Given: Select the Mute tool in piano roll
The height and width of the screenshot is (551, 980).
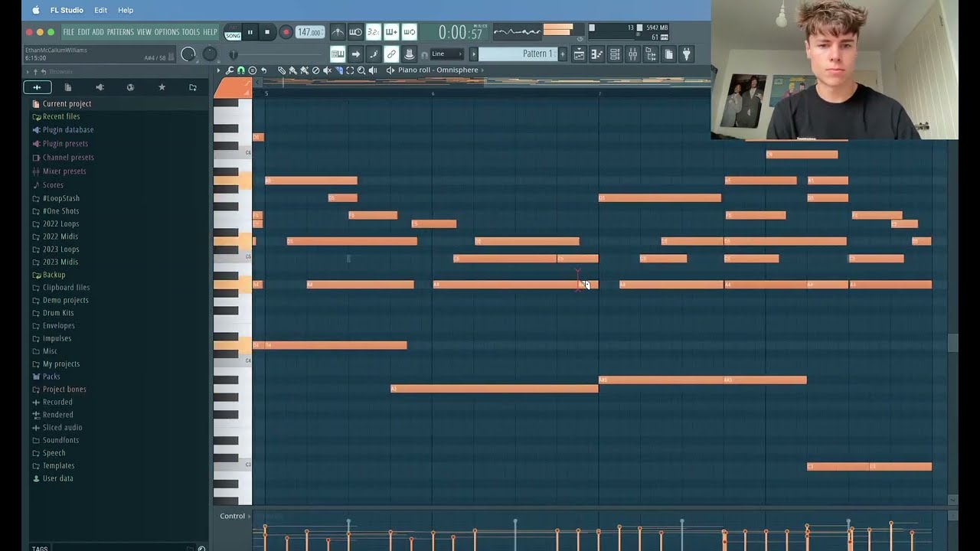Looking at the screenshot, I should (327, 70).
